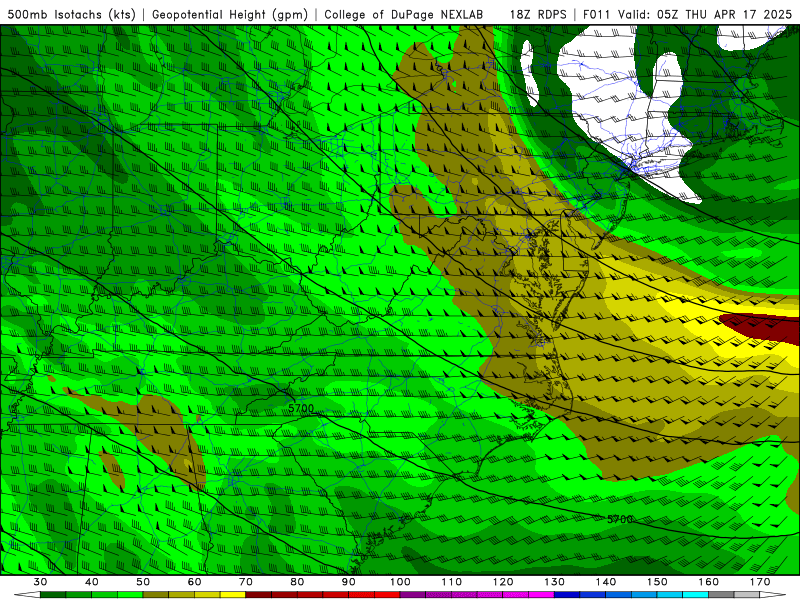
Task: Click the '18Z RDPS' model run label
Action: pos(538,14)
